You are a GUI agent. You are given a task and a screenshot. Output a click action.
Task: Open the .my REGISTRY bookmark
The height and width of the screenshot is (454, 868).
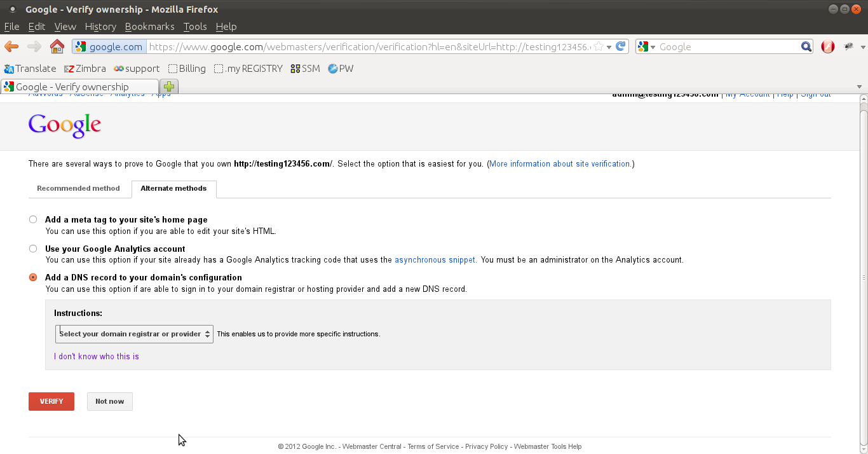248,69
